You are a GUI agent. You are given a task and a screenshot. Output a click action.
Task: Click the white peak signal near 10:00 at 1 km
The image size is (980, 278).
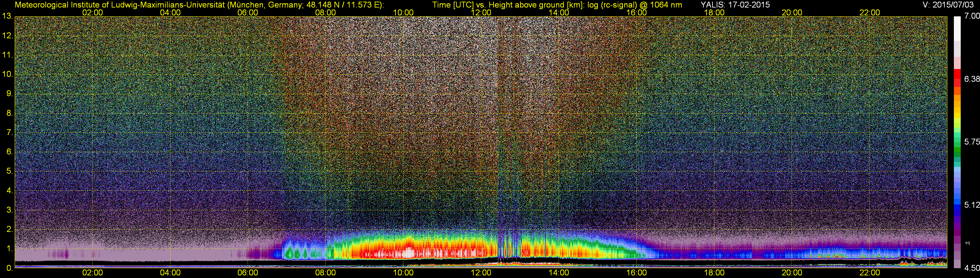(409, 252)
